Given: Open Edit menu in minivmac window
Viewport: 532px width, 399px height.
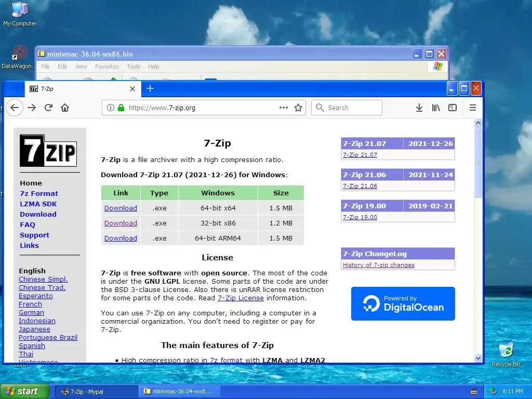Looking at the screenshot, I should pos(62,66).
